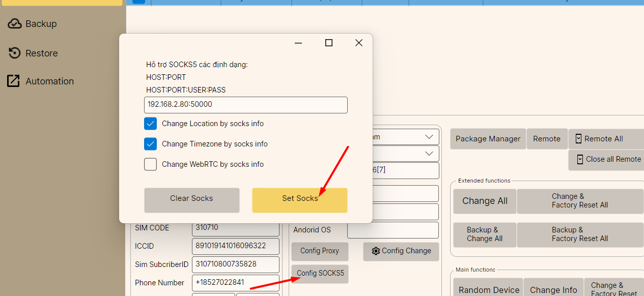Click the Automation external-link icon
This screenshot has width=644, height=296.
pyautogui.click(x=14, y=81)
